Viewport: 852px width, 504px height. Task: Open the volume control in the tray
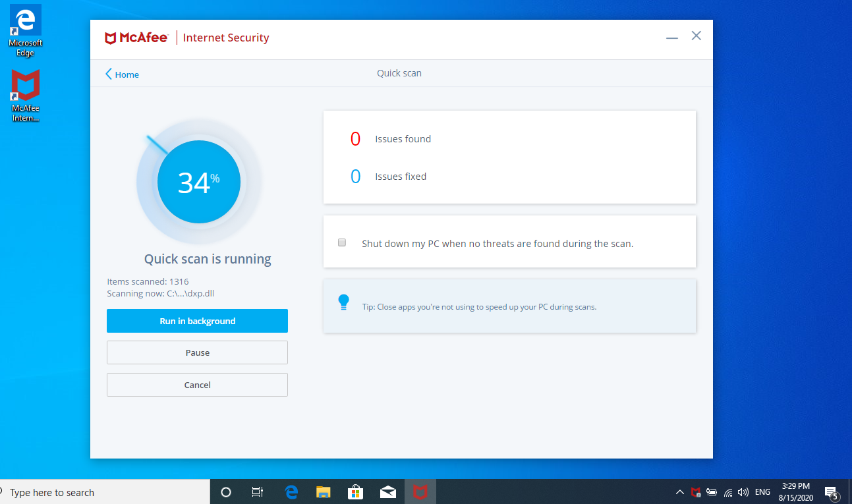743,492
